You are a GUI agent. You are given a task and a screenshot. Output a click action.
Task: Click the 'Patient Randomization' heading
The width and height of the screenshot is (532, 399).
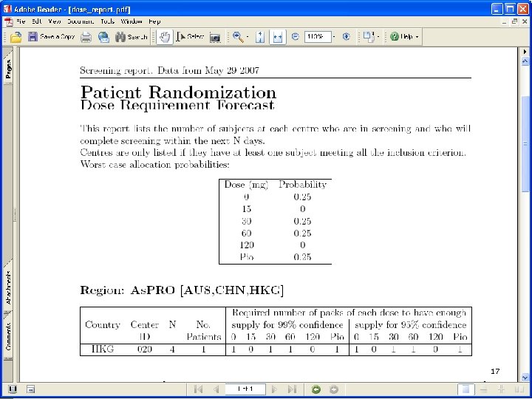179,92
